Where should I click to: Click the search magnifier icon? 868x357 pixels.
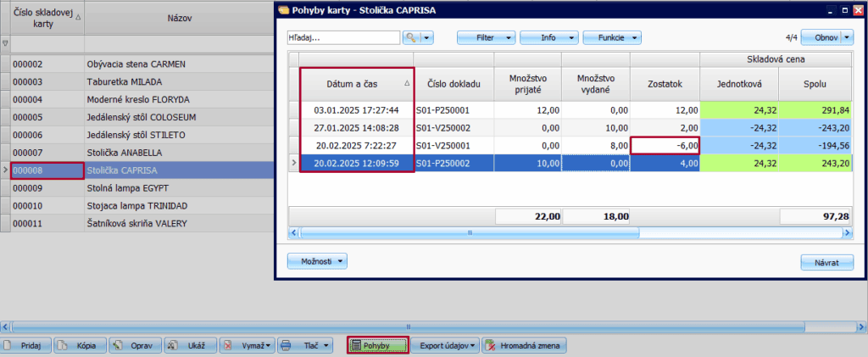click(410, 37)
